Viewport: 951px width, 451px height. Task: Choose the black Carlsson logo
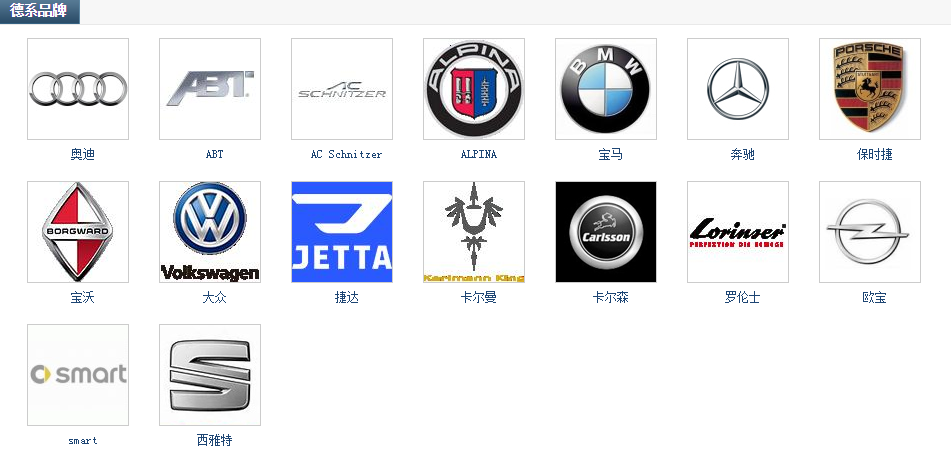[606, 232]
